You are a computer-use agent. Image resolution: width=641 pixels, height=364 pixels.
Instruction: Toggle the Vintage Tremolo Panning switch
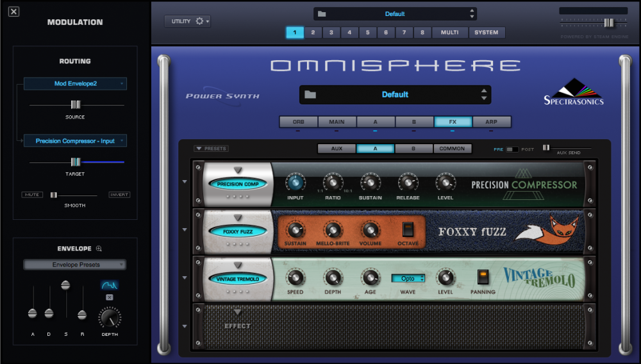coord(483,277)
